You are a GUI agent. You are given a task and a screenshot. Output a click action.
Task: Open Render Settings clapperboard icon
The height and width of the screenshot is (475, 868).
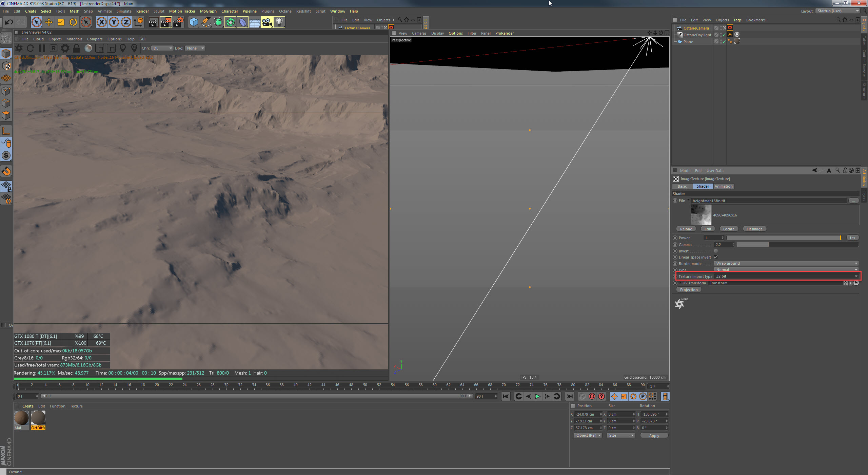(x=178, y=22)
